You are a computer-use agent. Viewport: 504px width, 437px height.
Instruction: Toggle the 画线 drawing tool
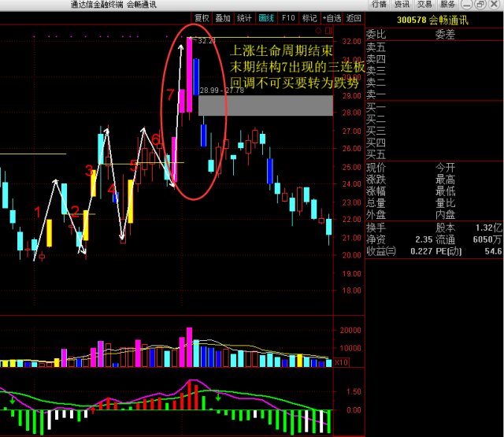click(266, 18)
